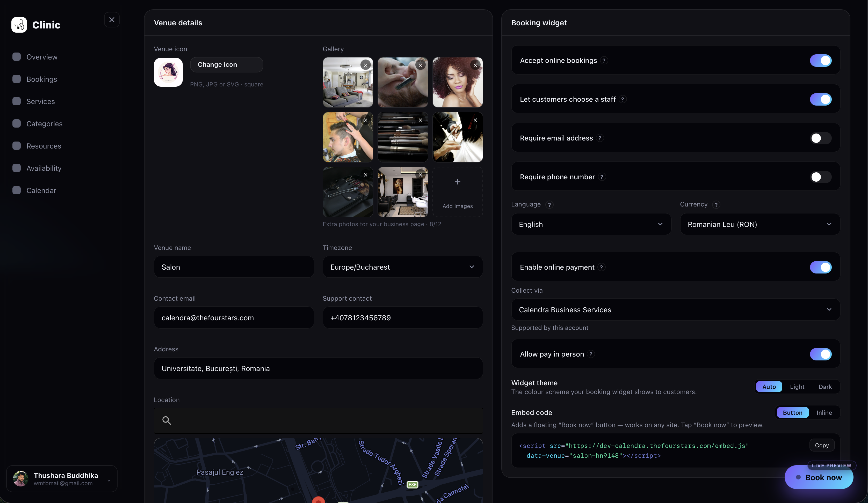868x503 pixels.
Task: Select Inline embed code mode
Action: (x=824, y=412)
